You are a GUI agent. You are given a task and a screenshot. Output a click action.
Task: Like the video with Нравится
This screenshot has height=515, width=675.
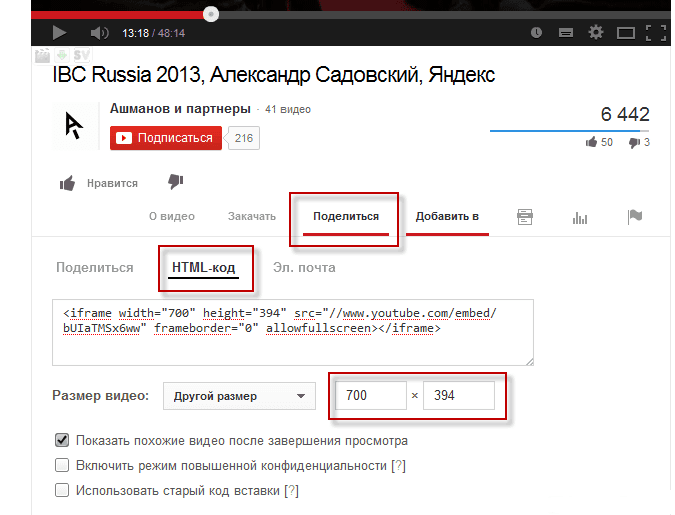pyautogui.click(x=99, y=183)
